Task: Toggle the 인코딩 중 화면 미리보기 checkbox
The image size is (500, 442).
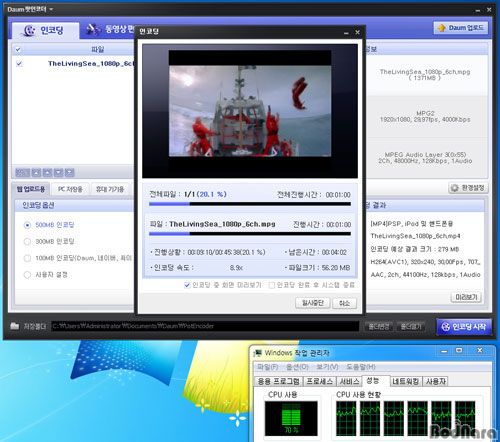Action: pos(187,285)
